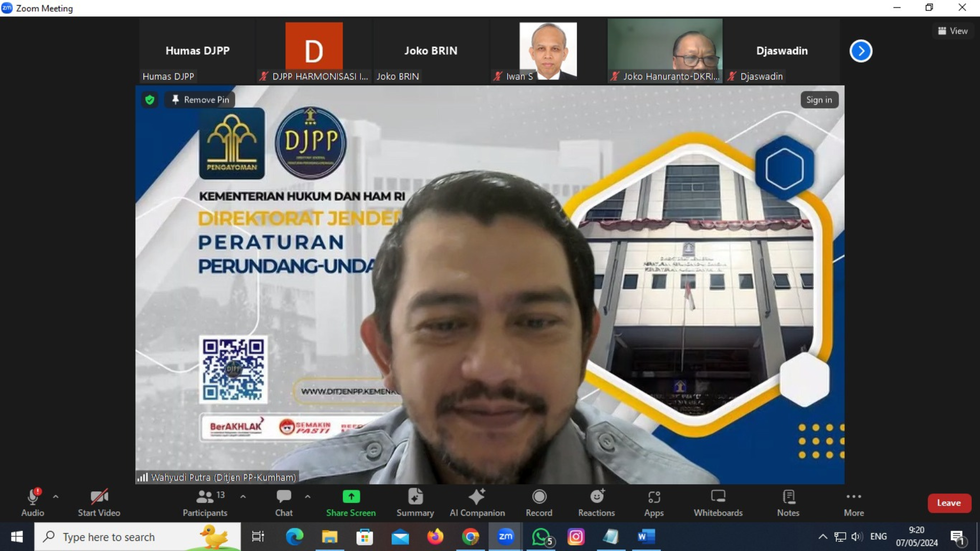Open the tilted notepad taskbar app
This screenshot has width=980, height=551.
click(611, 537)
